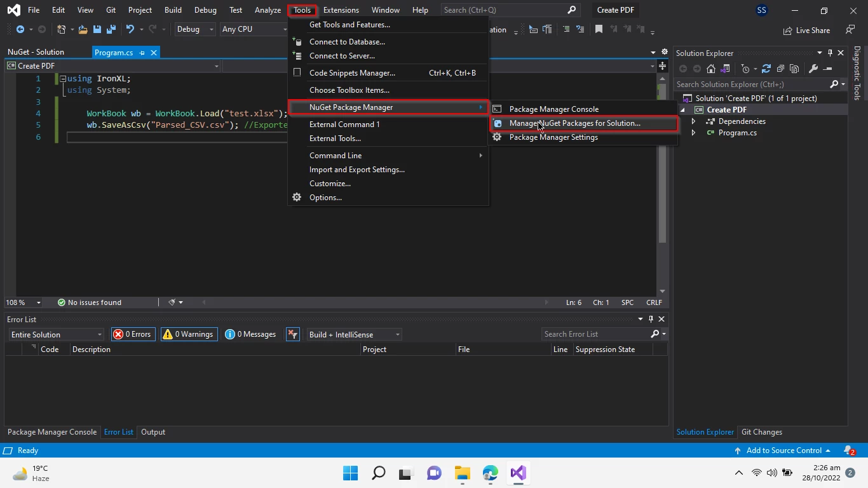This screenshot has width=868, height=488.
Task: Click the editor's vertical scrollbar
Action: point(662,191)
